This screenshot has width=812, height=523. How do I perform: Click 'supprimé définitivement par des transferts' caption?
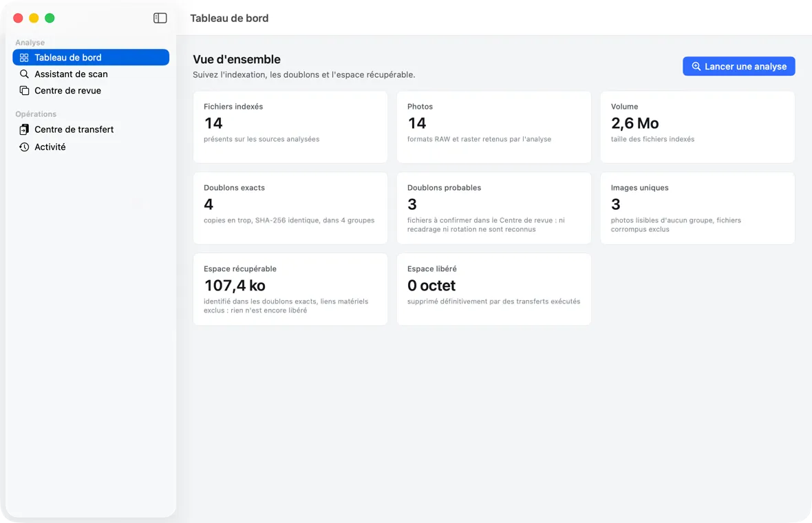[x=493, y=301]
